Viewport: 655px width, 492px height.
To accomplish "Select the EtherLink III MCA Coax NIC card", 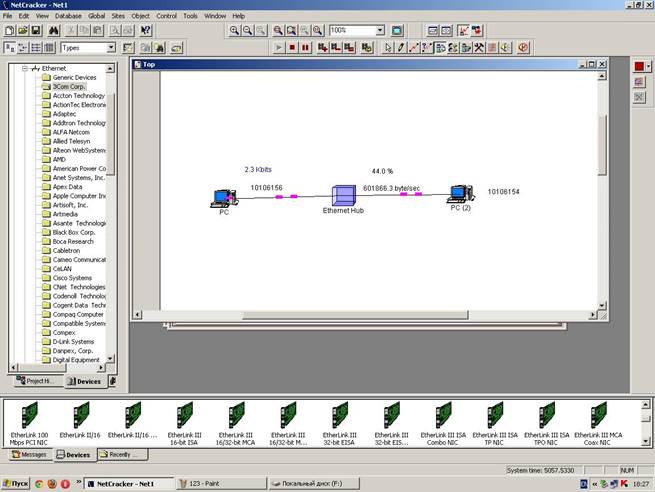I will coord(598,424).
